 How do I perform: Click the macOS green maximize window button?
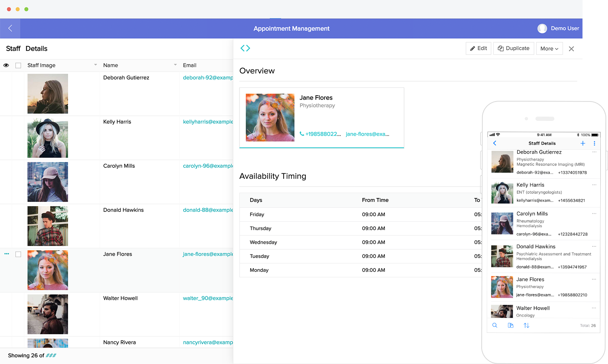coord(26,9)
